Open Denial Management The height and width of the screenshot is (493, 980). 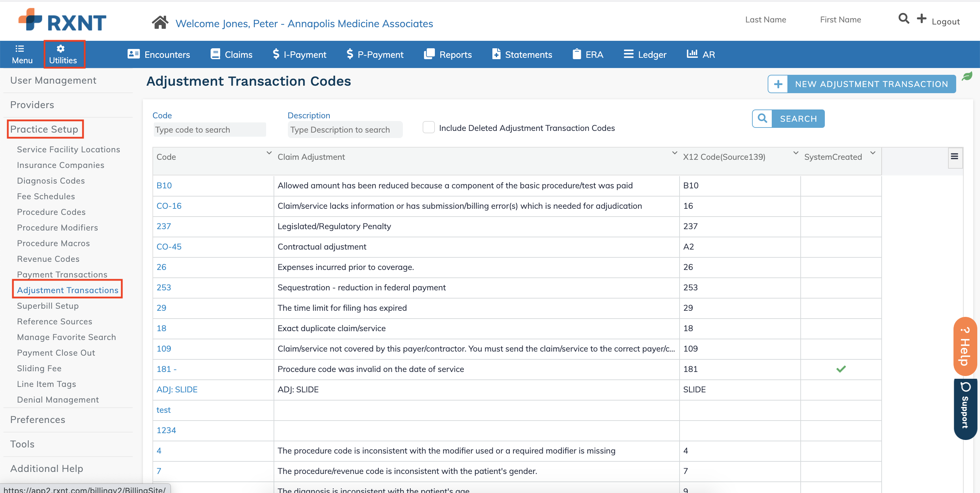tap(58, 400)
